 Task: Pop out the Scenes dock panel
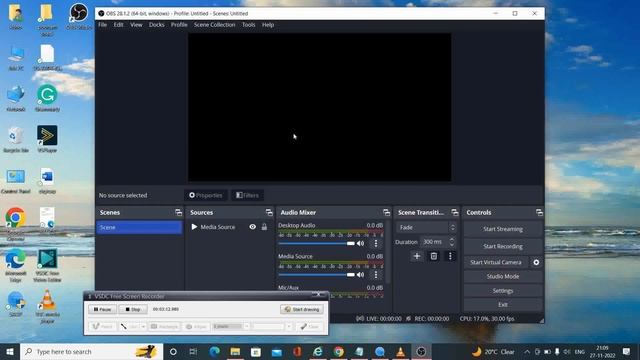pos(178,212)
